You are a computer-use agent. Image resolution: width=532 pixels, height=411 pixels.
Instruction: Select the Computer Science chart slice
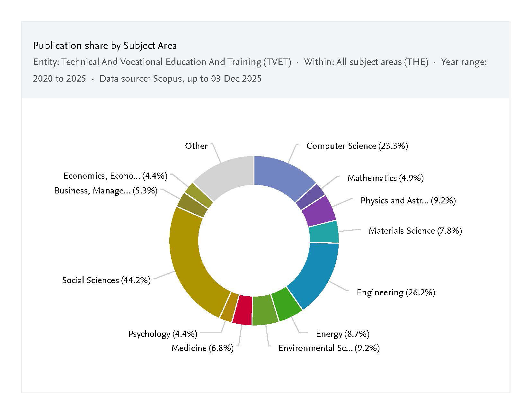283,175
